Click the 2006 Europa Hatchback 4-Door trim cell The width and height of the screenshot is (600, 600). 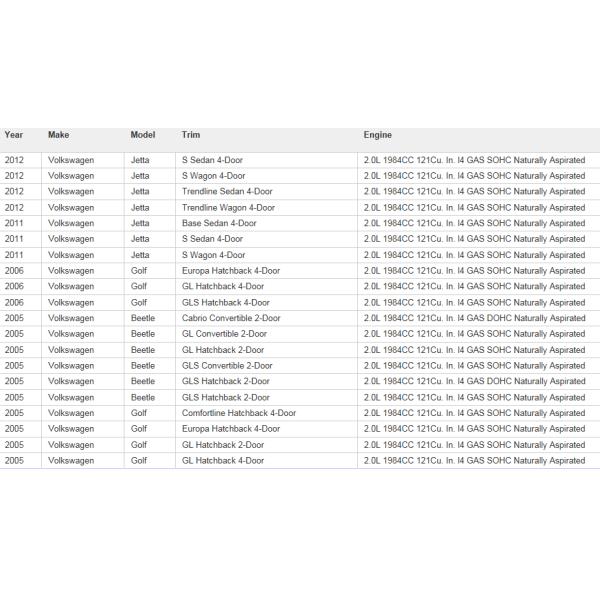pyautogui.click(x=230, y=271)
